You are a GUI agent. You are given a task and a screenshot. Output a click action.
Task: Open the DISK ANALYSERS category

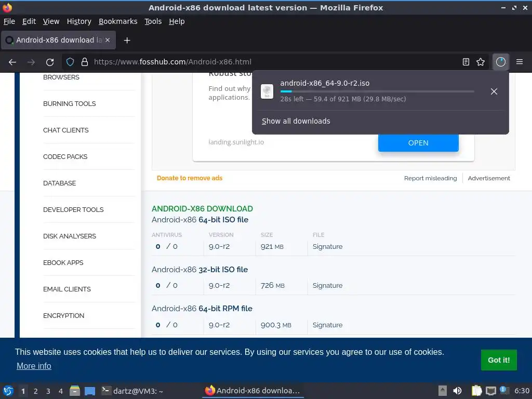tap(70, 236)
